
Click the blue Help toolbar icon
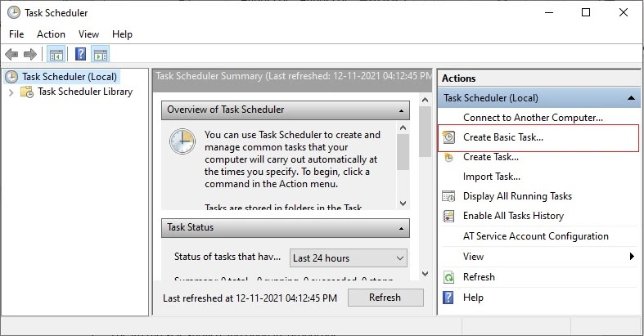pyautogui.click(x=80, y=54)
